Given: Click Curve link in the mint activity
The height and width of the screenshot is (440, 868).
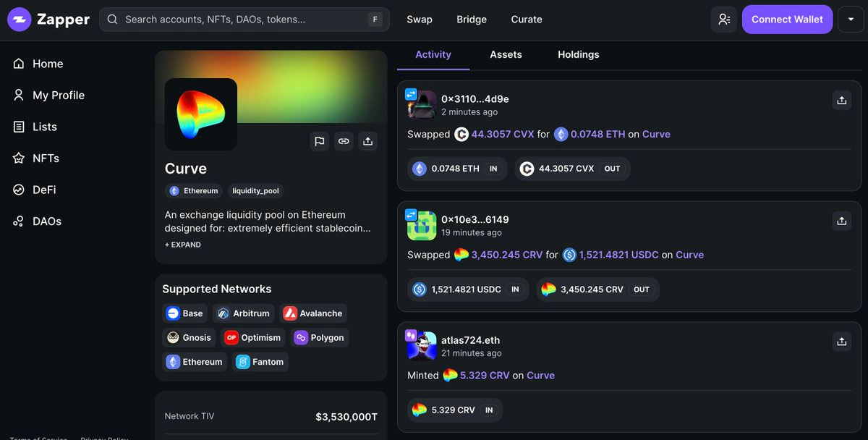Looking at the screenshot, I should click(x=540, y=376).
